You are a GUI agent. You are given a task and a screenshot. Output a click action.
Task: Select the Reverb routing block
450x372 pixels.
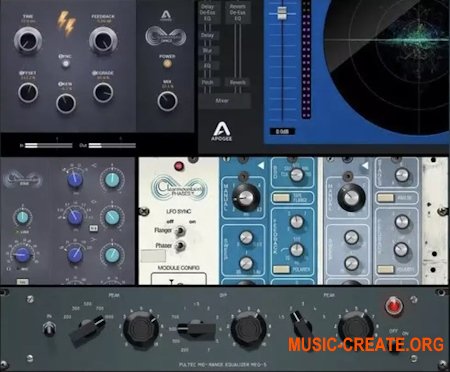[x=237, y=82]
